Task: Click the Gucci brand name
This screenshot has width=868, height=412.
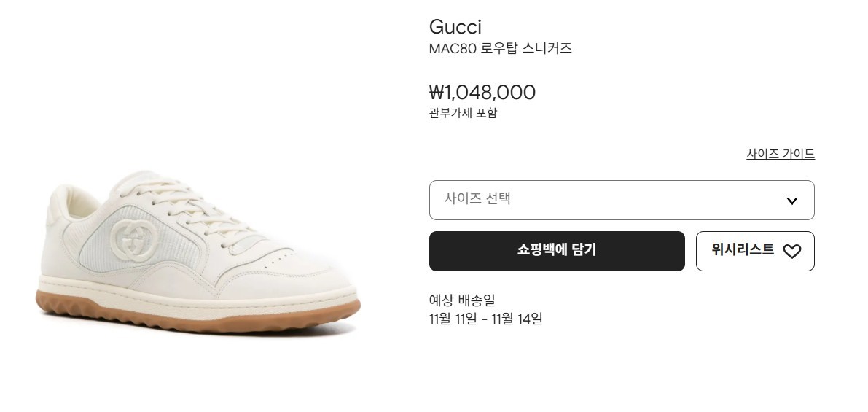Action: coord(455,27)
